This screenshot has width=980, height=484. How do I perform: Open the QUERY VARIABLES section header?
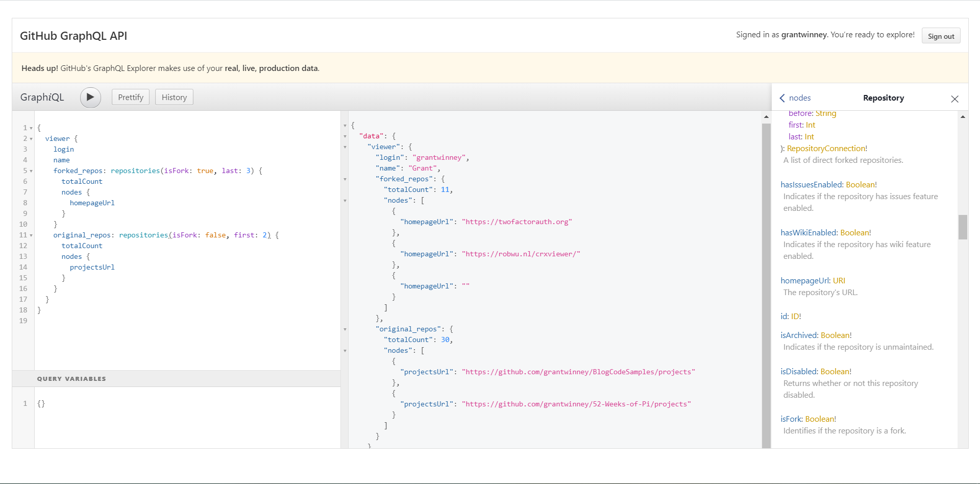pyautogui.click(x=176, y=378)
